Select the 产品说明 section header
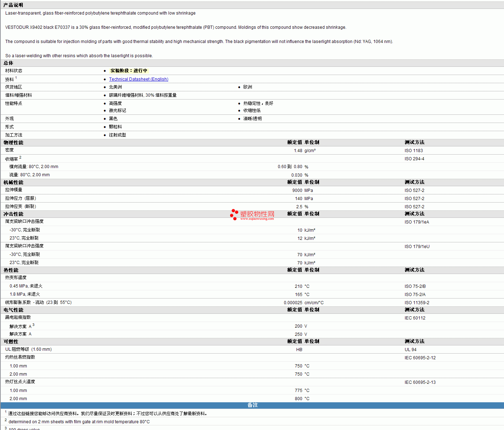The height and width of the screenshot is (430, 504). click(13, 5)
